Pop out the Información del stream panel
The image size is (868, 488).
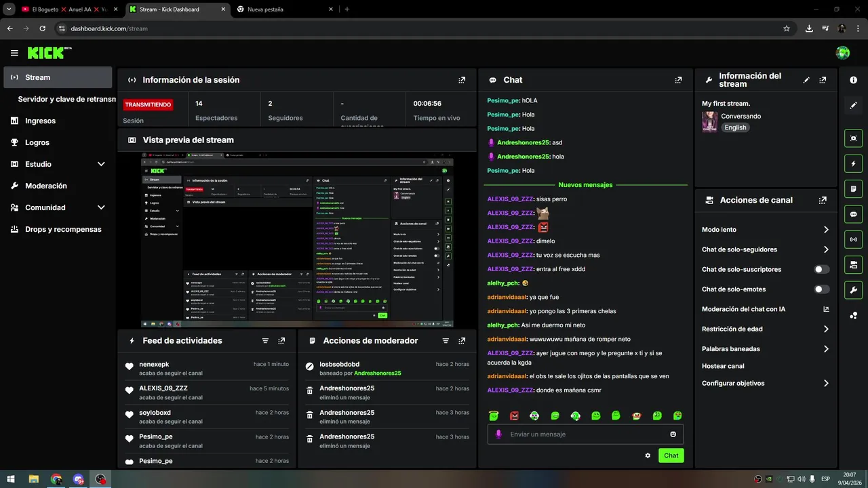click(x=823, y=80)
